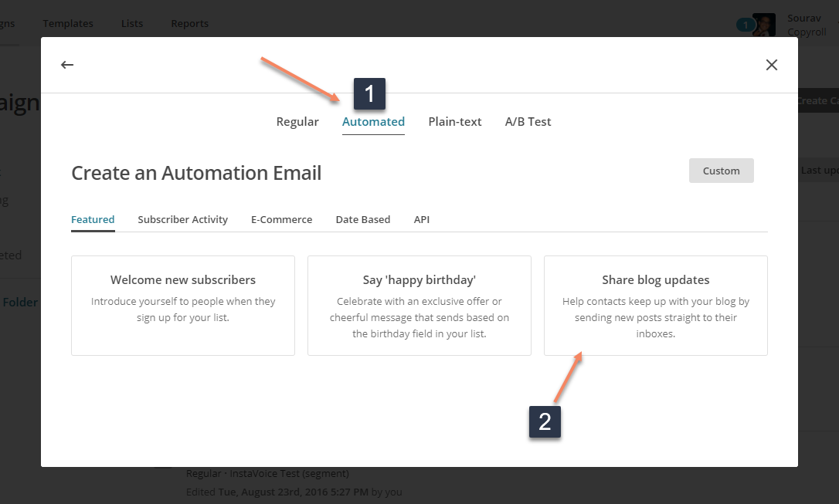The width and height of the screenshot is (839, 504).
Task: Show Date Based automations
Action: [x=362, y=219]
